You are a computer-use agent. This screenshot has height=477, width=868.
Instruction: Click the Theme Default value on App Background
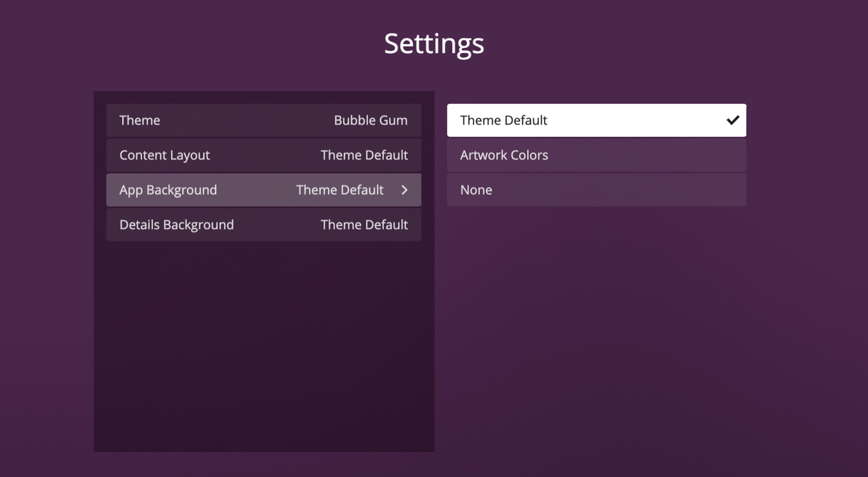[x=340, y=190]
